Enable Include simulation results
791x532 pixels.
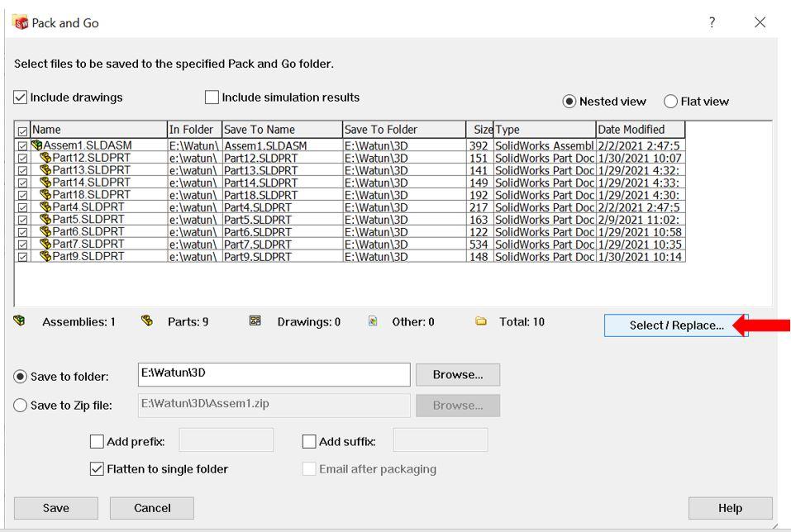coord(212,97)
